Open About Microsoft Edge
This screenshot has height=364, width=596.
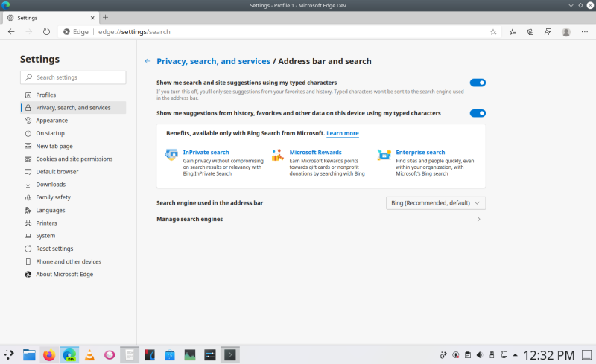coord(73,275)
